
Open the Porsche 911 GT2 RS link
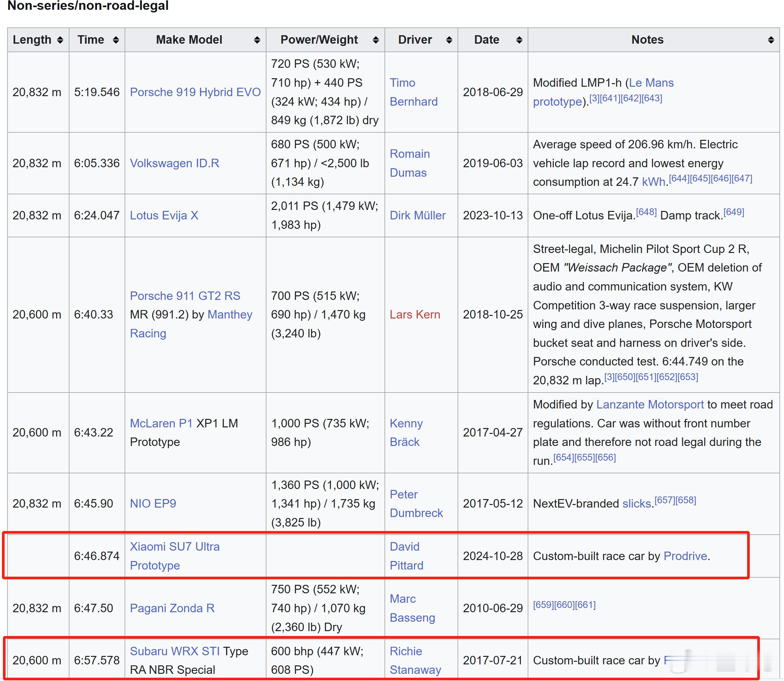[x=185, y=296]
